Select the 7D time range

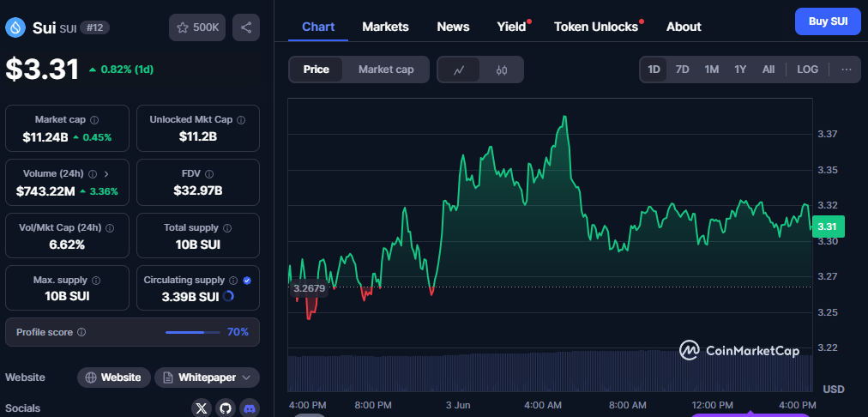[682, 69]
